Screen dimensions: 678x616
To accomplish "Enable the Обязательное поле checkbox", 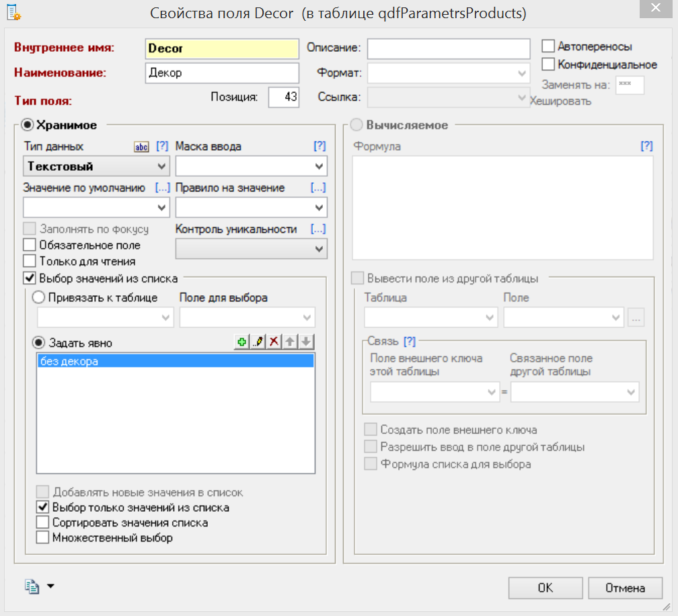I will [x=30, y=245].
